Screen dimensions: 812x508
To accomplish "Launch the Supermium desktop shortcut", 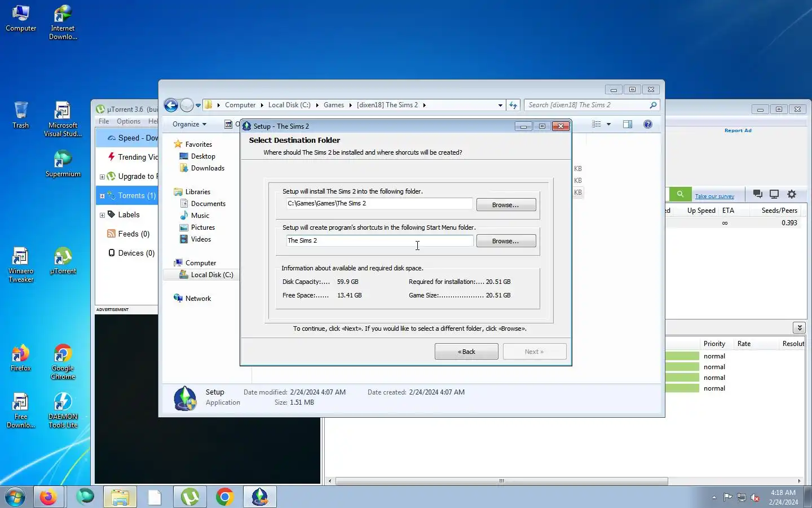I will click(63, 164).
